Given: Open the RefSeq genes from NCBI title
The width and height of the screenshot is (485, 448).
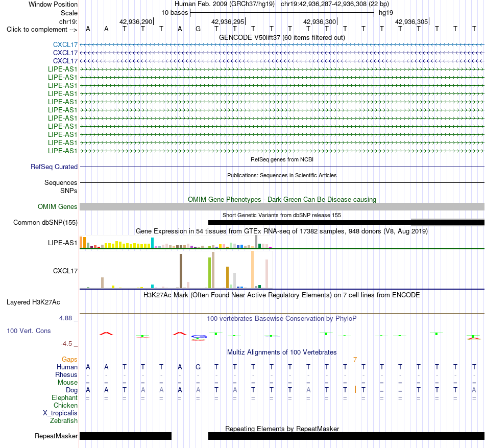Looking at the screenshot, I should pyautogui.click(x=282, y=160).
